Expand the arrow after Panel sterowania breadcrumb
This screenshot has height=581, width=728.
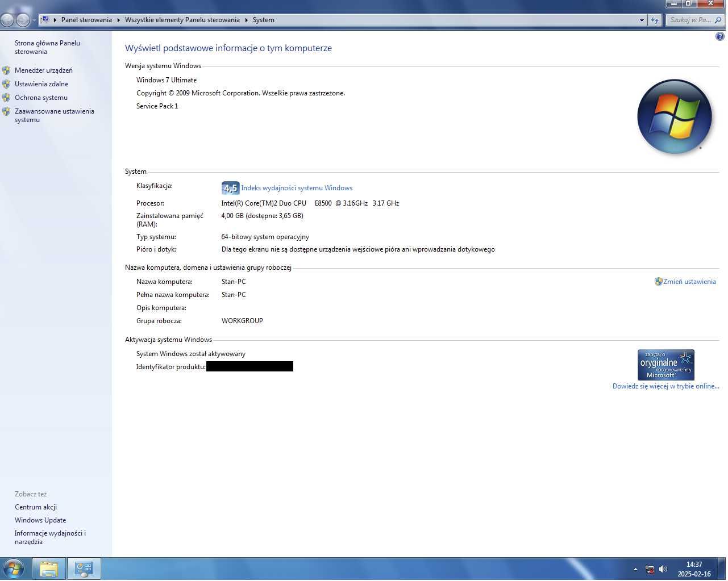click(118, 20)
